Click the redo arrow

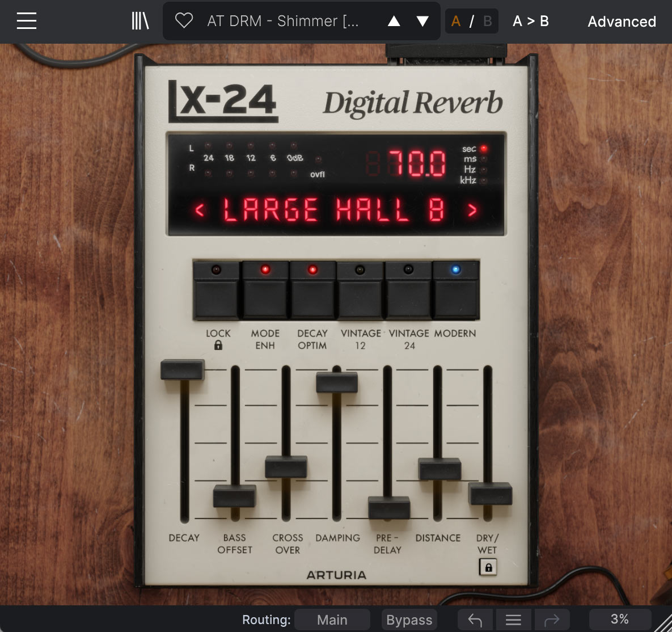click(552, 620)
